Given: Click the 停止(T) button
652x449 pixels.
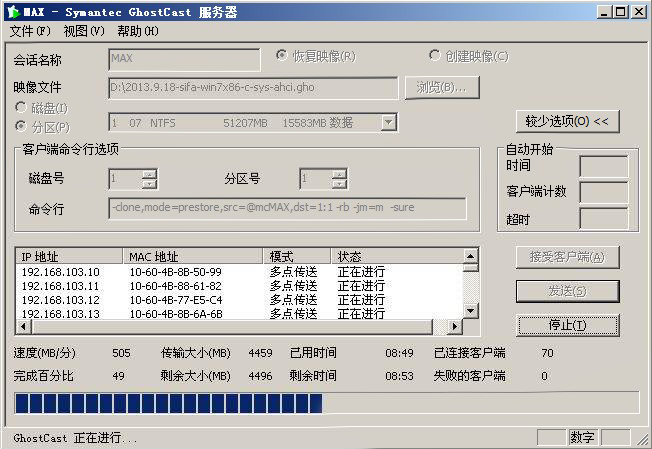Looking at the screenshot, I should (x=567, y=325).
